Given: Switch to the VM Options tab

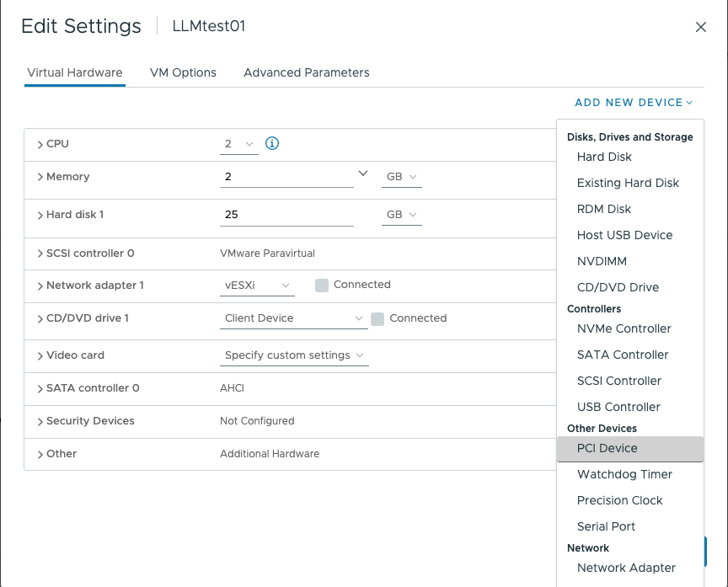Looking at the screenshot, I should click(x=183, y=72).
